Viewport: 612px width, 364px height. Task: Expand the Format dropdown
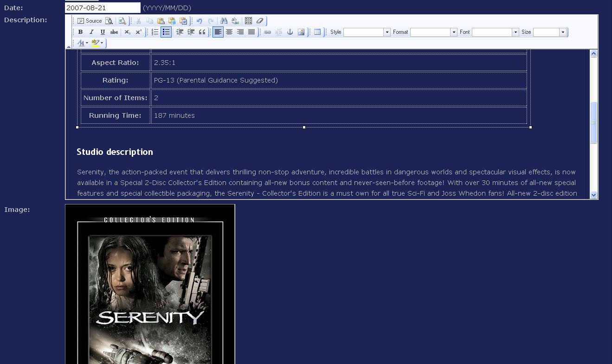point(453,32)
